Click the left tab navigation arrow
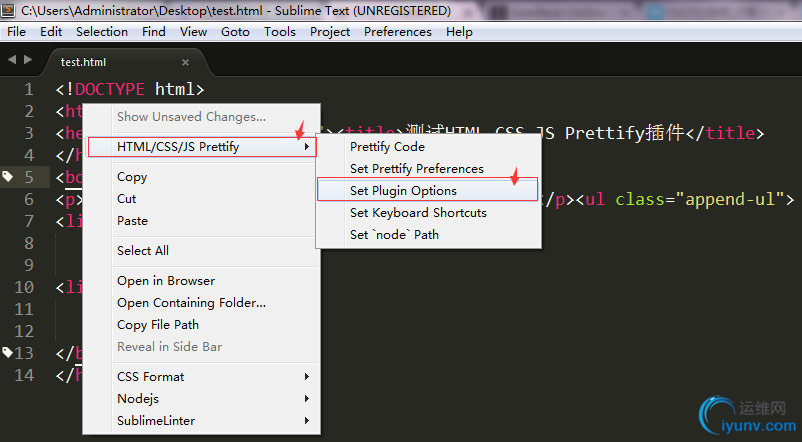Image resolution: width=802 pixels, height=442 pixels. 11,61
